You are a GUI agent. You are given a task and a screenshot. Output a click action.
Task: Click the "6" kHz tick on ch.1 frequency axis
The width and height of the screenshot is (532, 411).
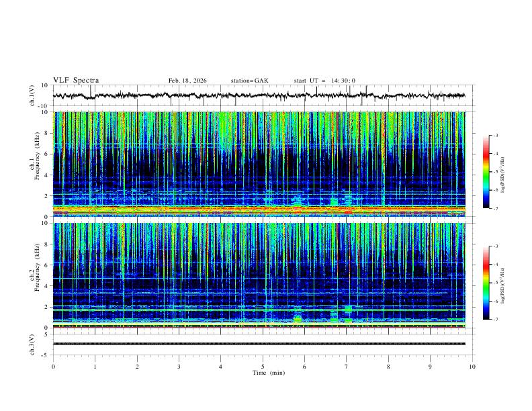pyautogui.click(x=47, y=154)
